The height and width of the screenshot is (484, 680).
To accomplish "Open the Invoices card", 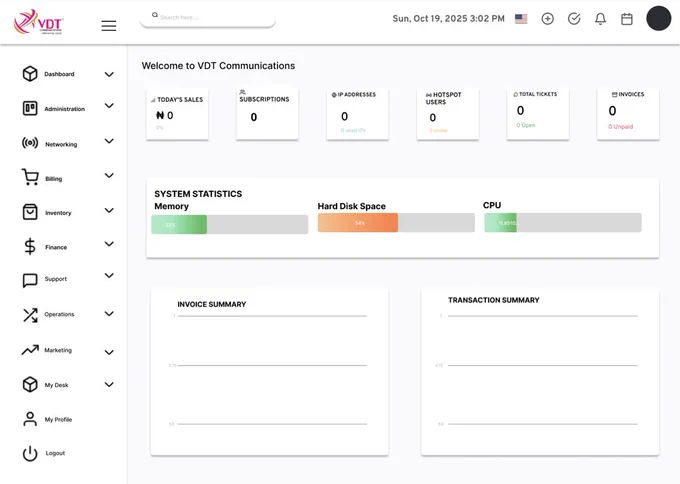I will click(x=628, y=114).
